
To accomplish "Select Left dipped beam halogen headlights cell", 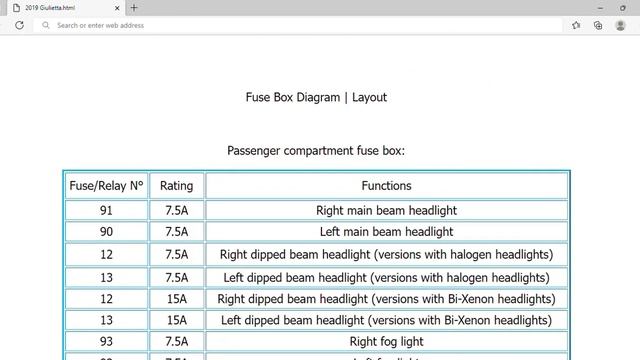I will [387, 278].
